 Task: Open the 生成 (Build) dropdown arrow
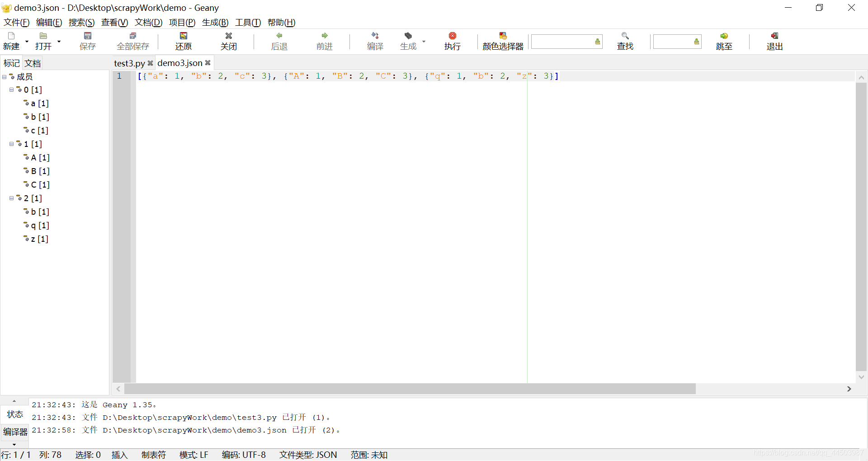point(424,41)
